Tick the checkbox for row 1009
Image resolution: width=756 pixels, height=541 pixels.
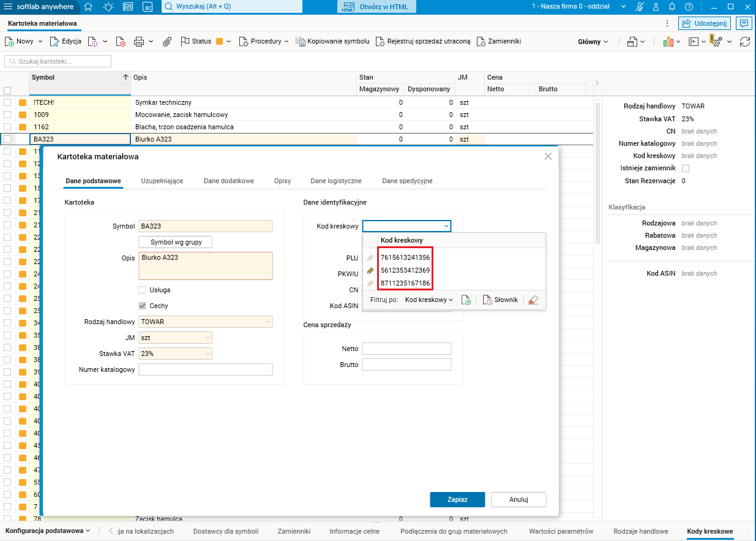pyautogui.click(x=7, y=115)
